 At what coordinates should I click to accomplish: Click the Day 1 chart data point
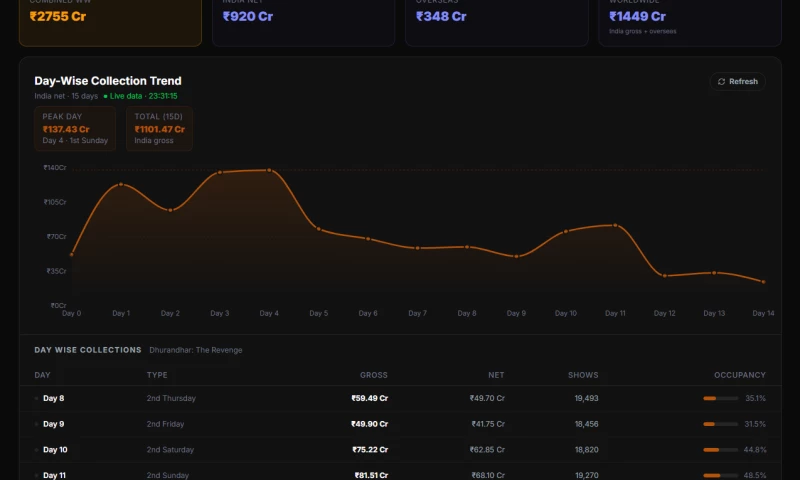(121, 184)
